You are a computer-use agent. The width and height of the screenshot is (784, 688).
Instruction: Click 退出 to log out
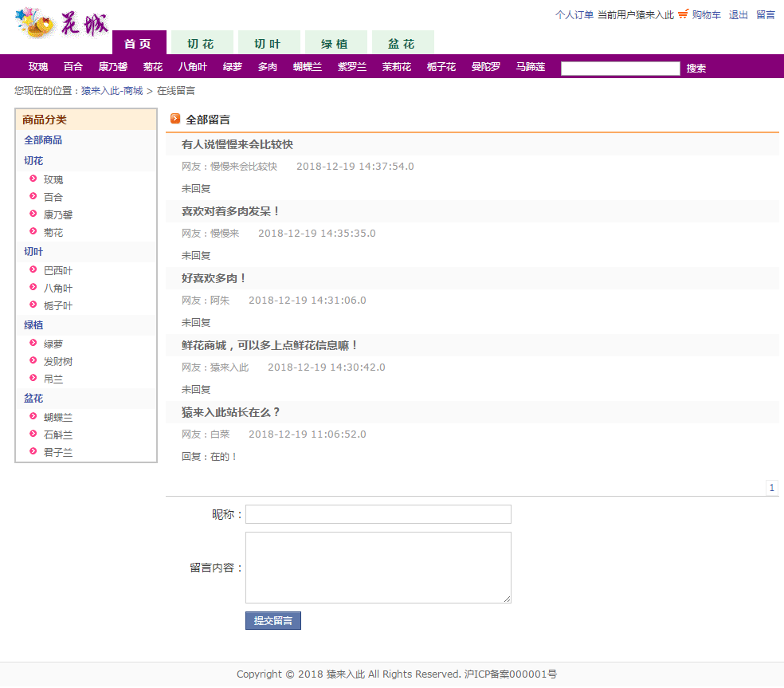(x=738, y=15)
